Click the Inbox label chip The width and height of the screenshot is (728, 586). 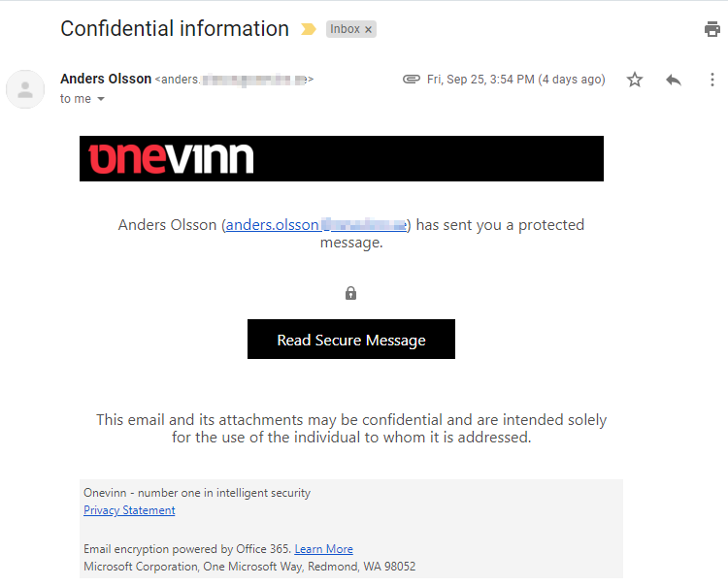pos(345,29)
